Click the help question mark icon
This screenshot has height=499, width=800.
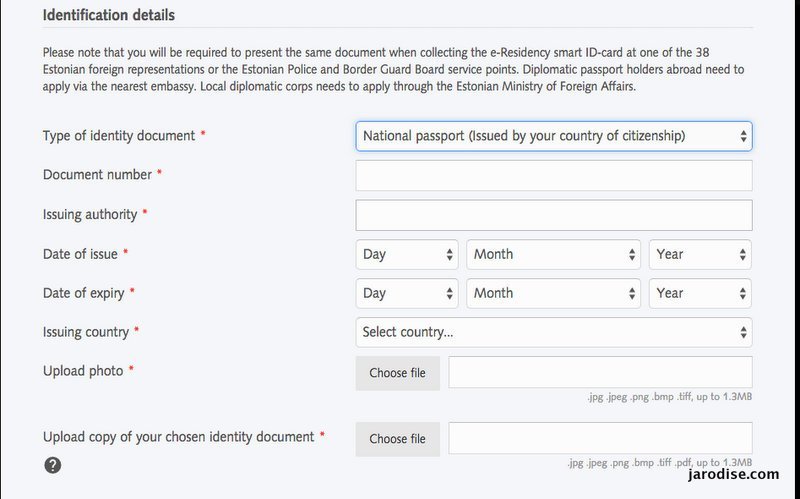(x=53, y=465)
